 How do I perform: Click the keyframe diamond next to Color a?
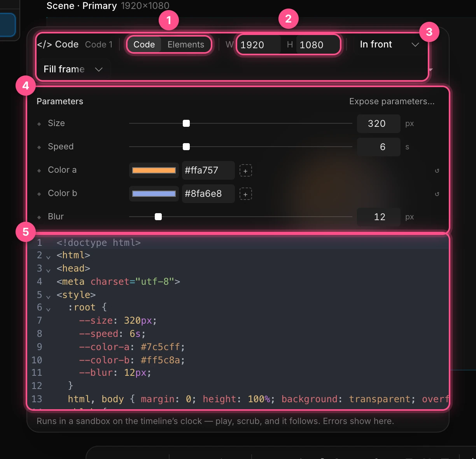(39, 170)
